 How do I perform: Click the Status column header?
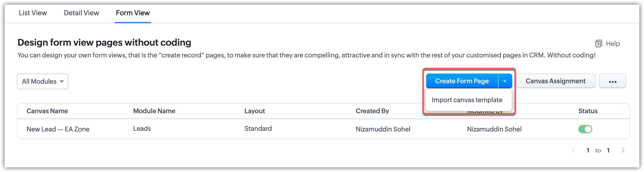point(588,111)
